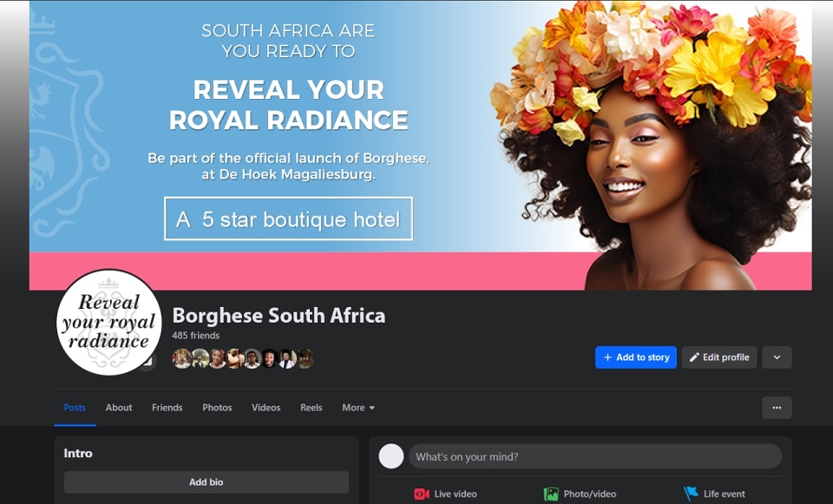Open the friend avatar with gray background
The height and width of the screenshot is (504, 833).
tap(253, 358)
